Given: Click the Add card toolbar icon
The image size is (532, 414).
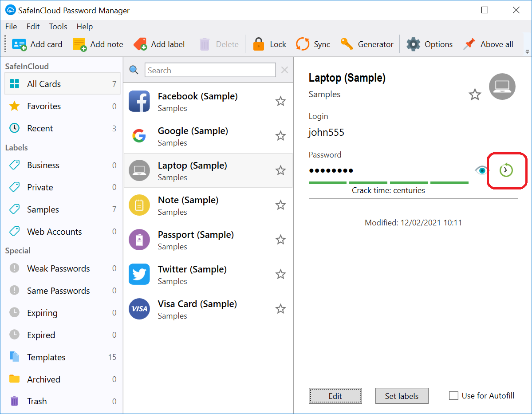Looking at the screenshot, I should click(19, 44).
